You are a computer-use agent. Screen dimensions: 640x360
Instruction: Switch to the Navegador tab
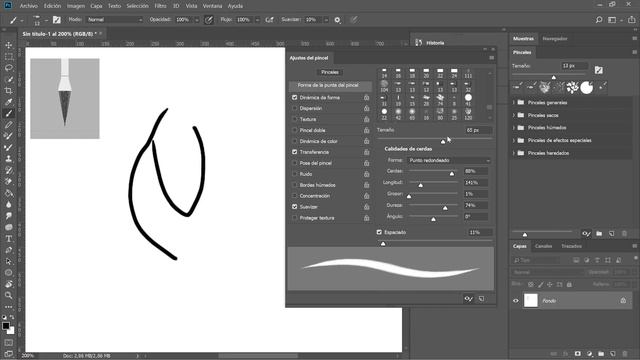[555, 39]
